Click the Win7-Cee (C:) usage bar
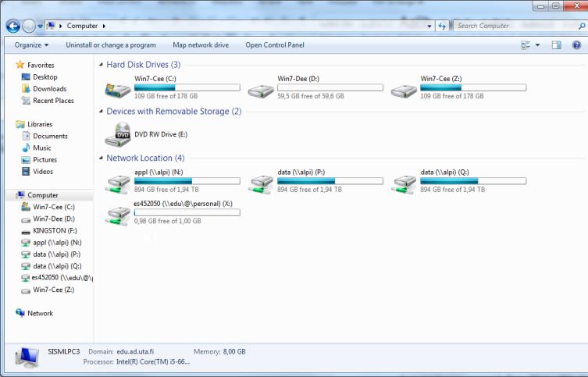 point(187,87)
